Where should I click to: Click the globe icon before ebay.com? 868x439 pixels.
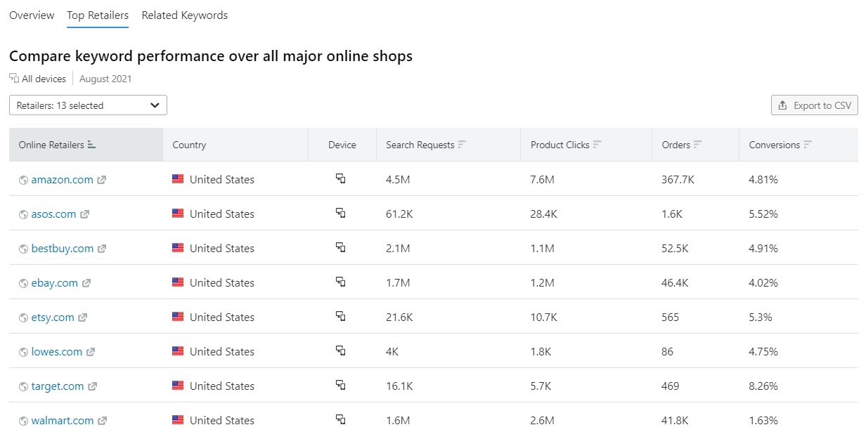point(24,283)
